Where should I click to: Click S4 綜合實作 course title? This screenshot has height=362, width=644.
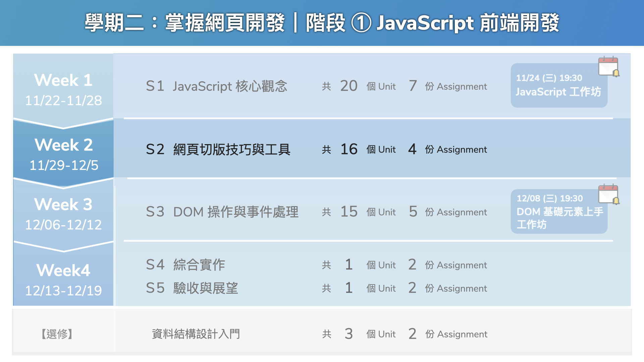tap(185, 265)
